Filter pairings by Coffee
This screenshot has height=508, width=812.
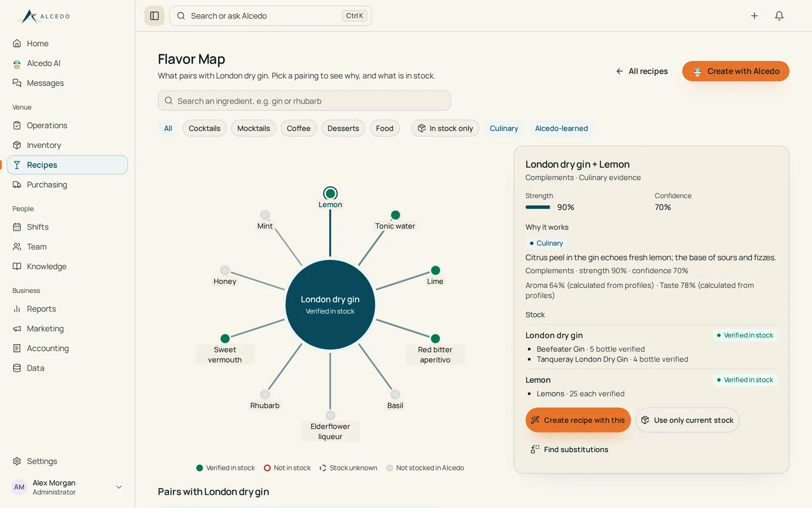(x=298, y=129)
